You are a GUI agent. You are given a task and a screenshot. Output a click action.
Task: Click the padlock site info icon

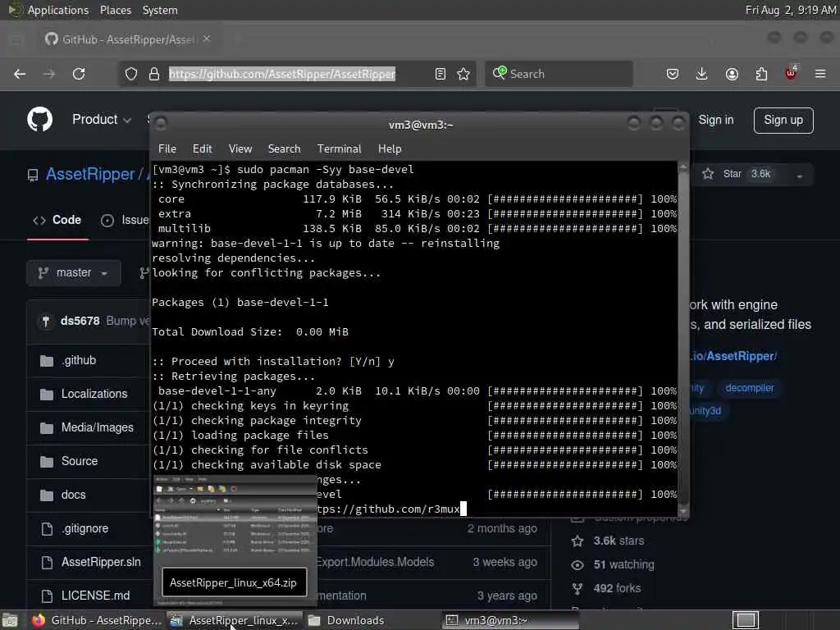pos(154,74)
